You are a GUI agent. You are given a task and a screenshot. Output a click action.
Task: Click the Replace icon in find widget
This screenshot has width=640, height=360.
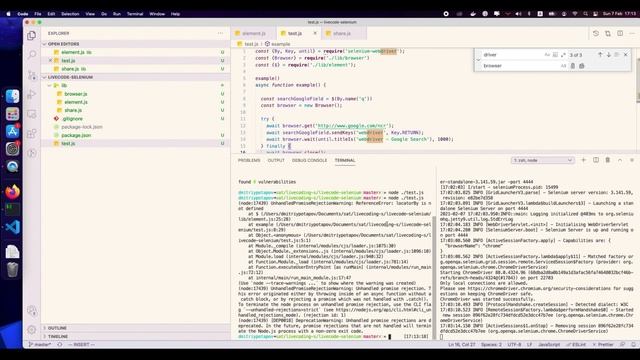pyautogui.click(x=573, y=66)
